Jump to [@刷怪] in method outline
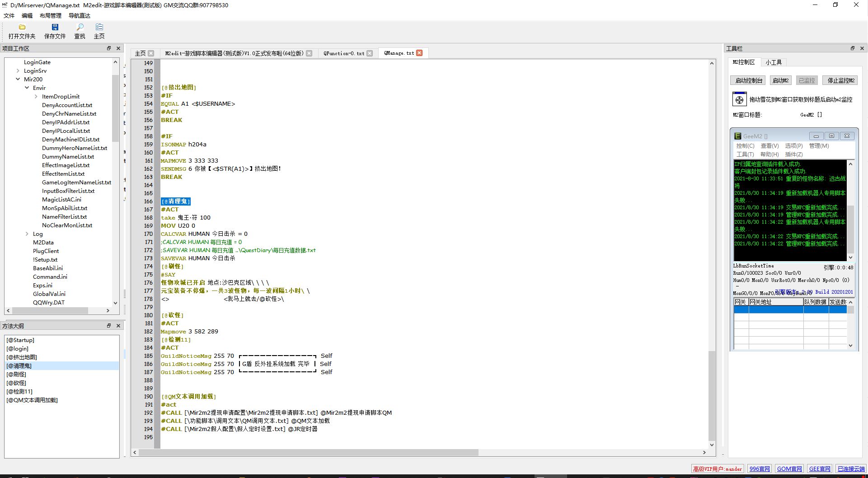 click(16, 375)
